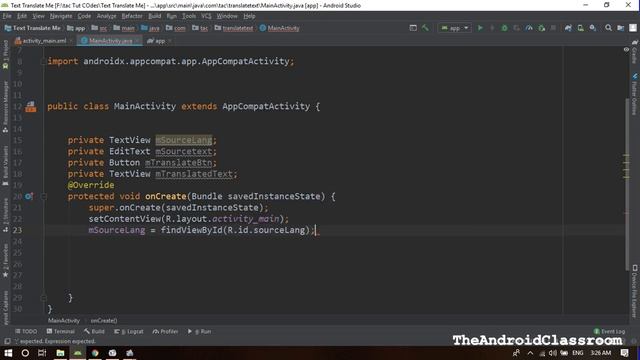This screenshot has width=640, height=360.
Task: Click the inspections eye icon above editor scrollbar
Action: (626, 49)
